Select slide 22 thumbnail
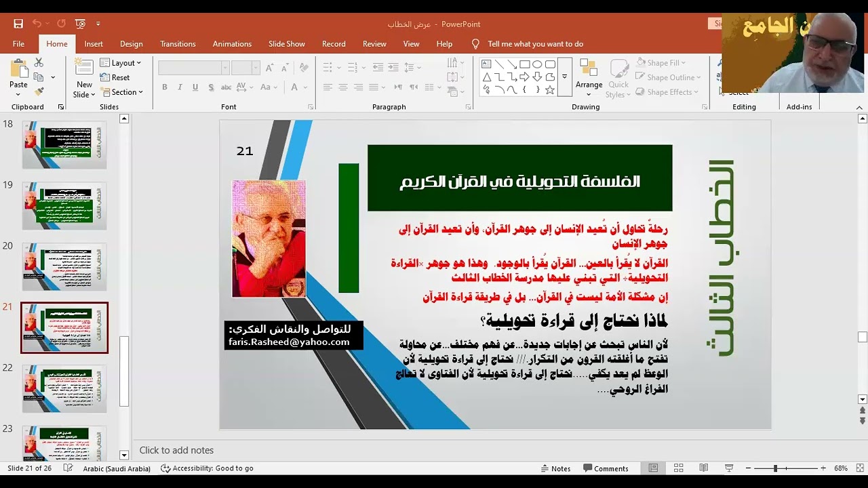 [x=64, y=389]
